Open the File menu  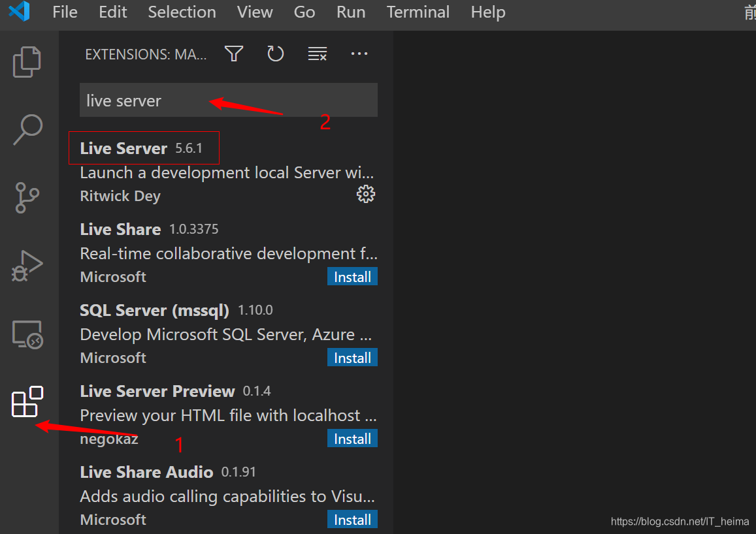click(x=65, y=12)
